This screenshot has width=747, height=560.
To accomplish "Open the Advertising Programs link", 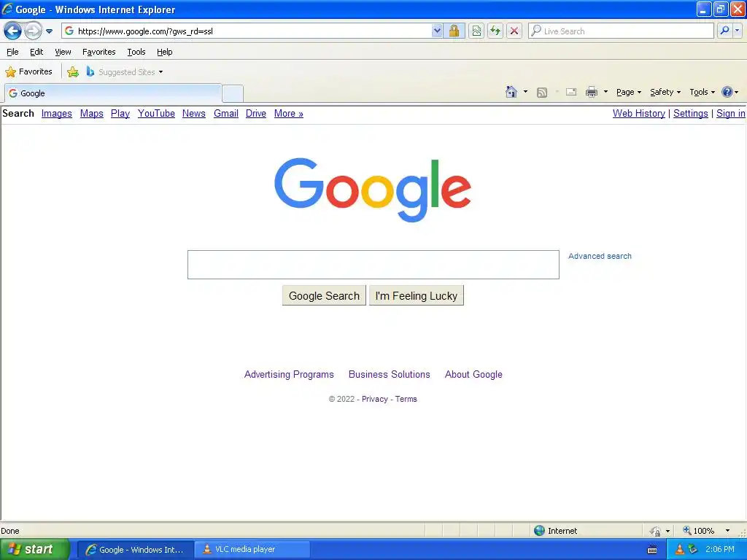I will point(289,375).
